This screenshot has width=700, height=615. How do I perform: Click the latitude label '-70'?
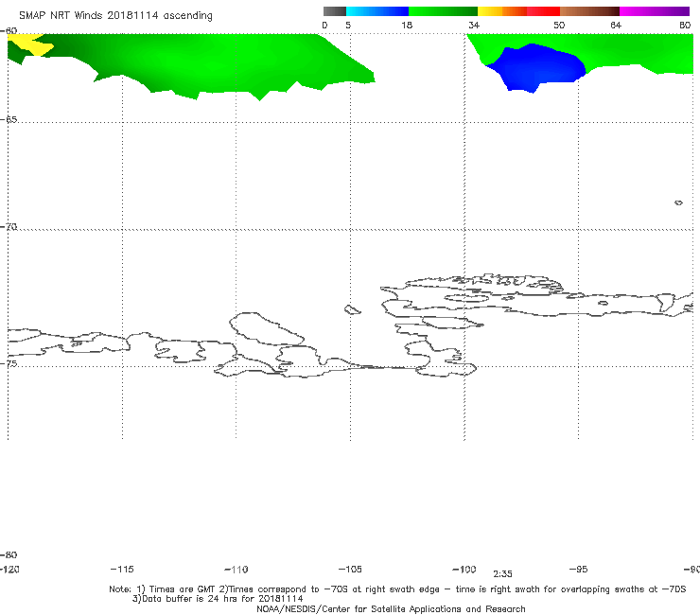(9, 227)
